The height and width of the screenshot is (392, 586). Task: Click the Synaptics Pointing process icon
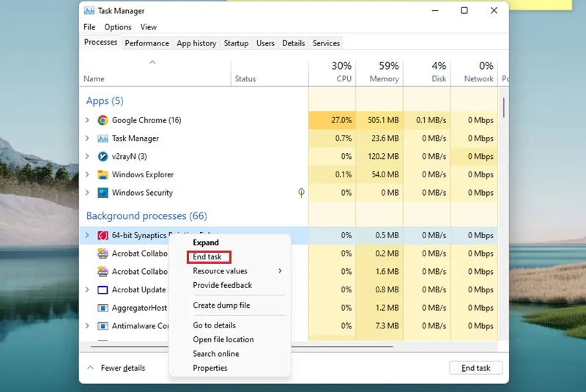coord(103,235)
